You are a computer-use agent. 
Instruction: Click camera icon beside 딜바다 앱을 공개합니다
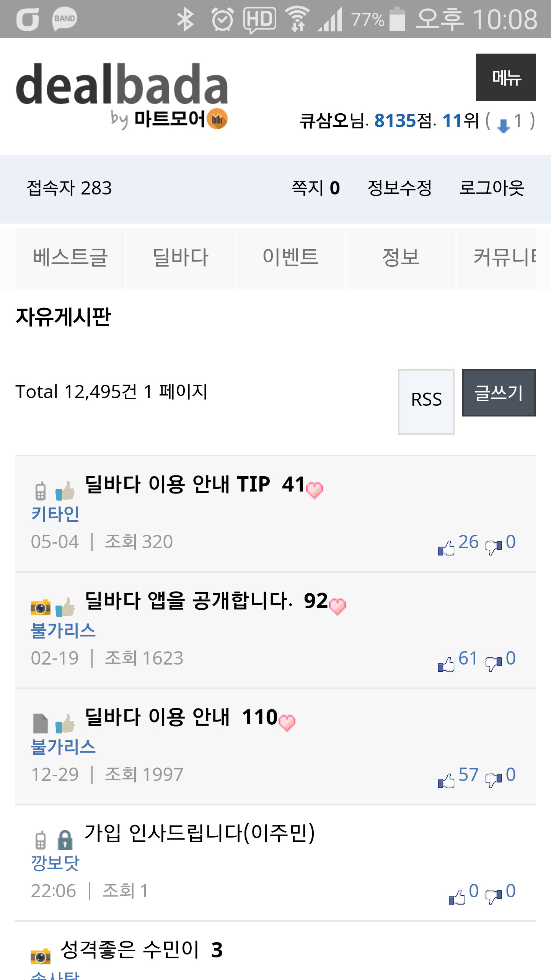(41, 607)
